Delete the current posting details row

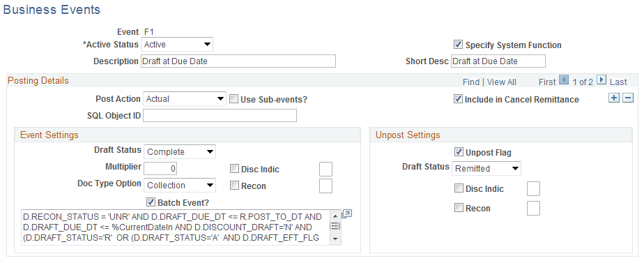(x=628, y=98)
